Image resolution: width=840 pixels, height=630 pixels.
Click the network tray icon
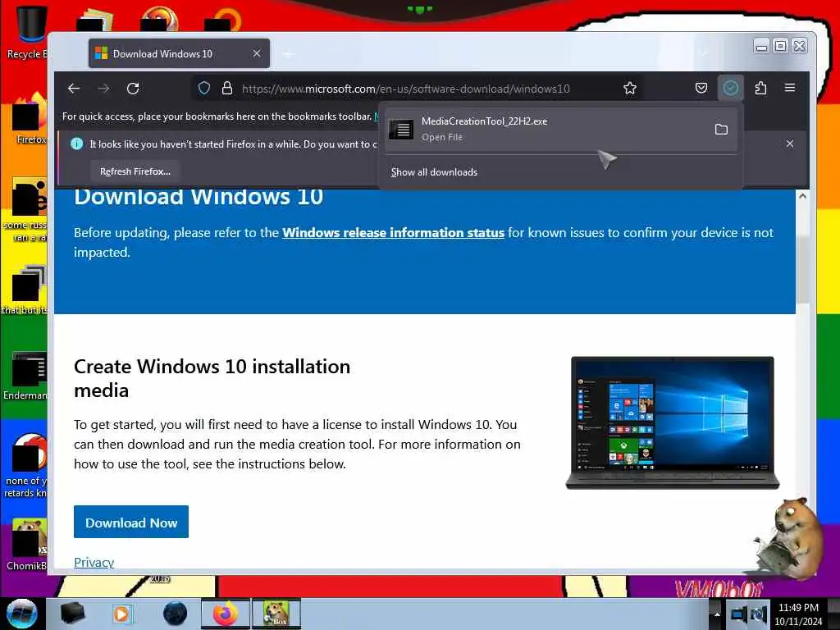pos(738,614)
